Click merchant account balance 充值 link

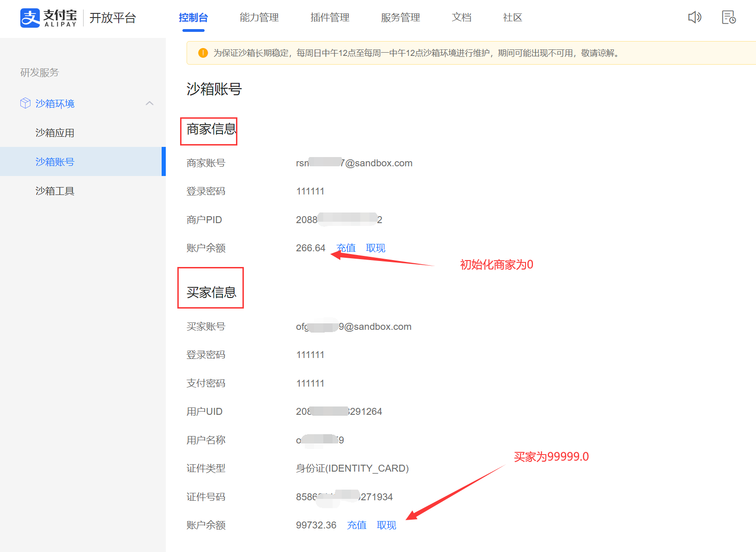[346, 248]
